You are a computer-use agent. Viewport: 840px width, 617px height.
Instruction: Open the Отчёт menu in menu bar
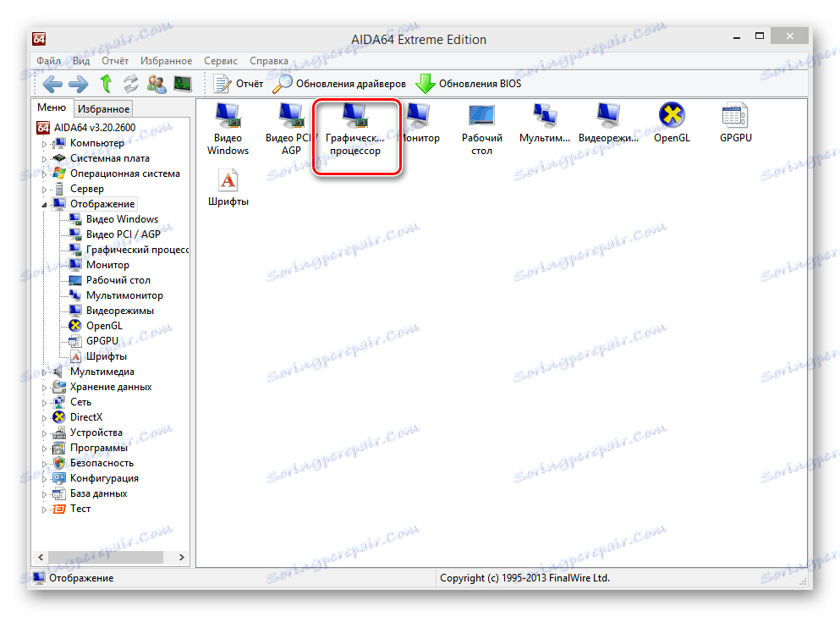click(x=115, y=61)
